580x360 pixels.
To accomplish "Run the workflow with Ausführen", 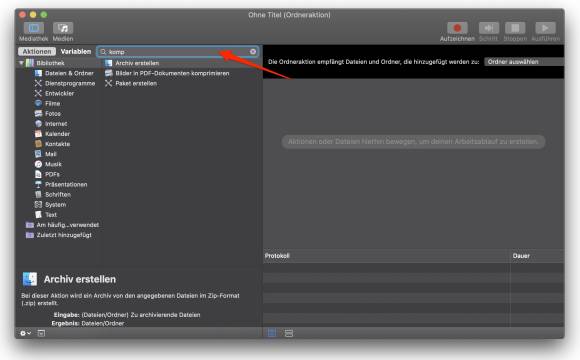I will [x=545, y=28].
